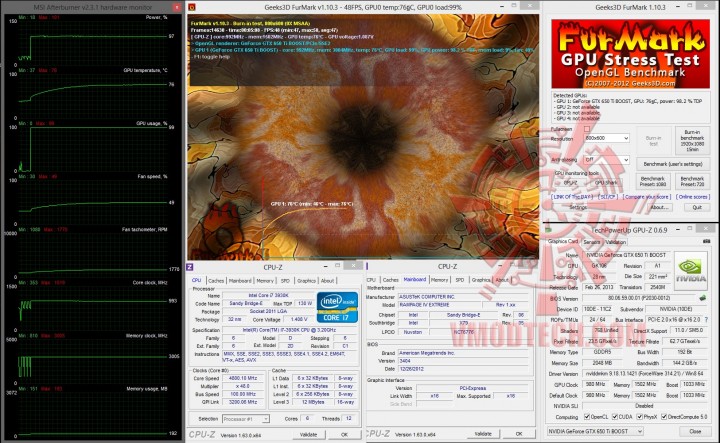The height and width of the screenshot is (443, 720).
Task: Click Benchmark (user's settings) button
Action: pyautogui.click(x=673, y=164)
